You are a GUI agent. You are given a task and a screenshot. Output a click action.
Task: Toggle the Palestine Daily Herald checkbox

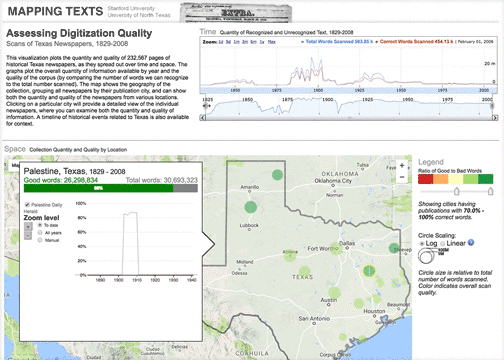[27, 205]
